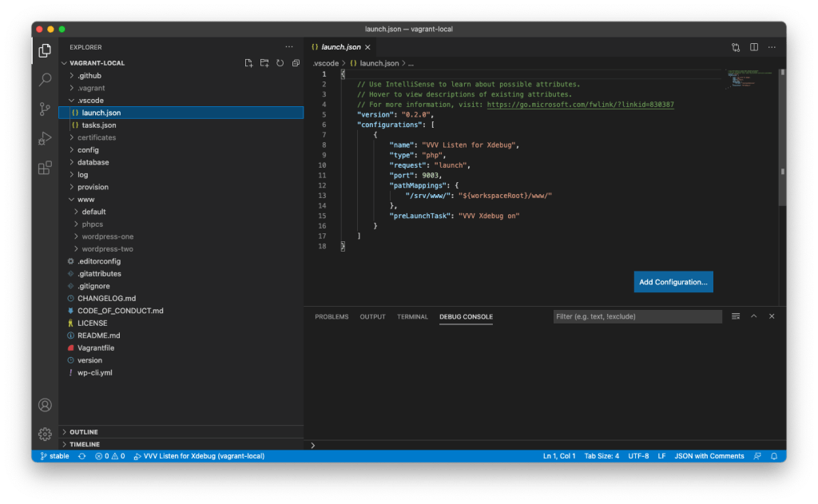The height and width of the screenshot is (504, 818).
Task: Split the editor to the right
Action: [753, 47]
